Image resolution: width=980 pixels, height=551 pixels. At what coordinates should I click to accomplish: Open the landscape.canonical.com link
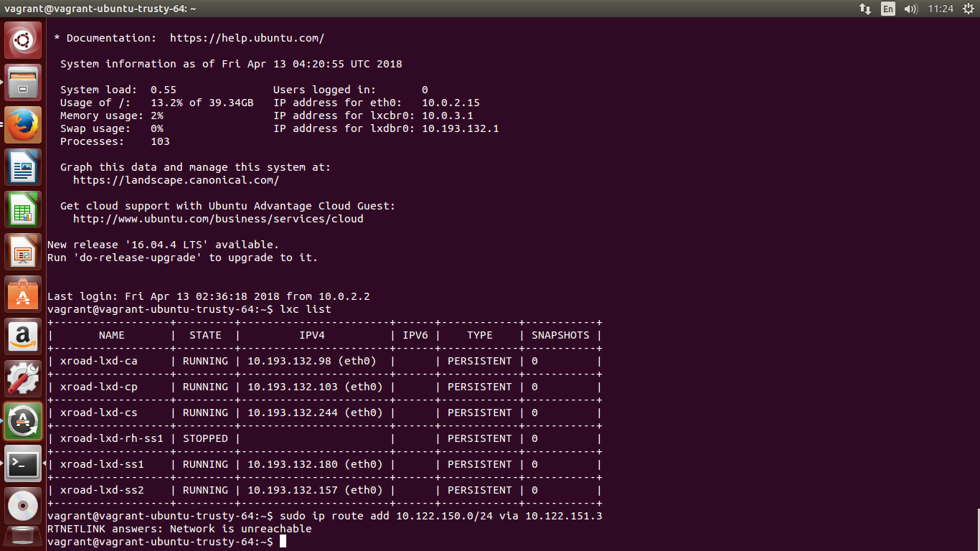(175, 180)
